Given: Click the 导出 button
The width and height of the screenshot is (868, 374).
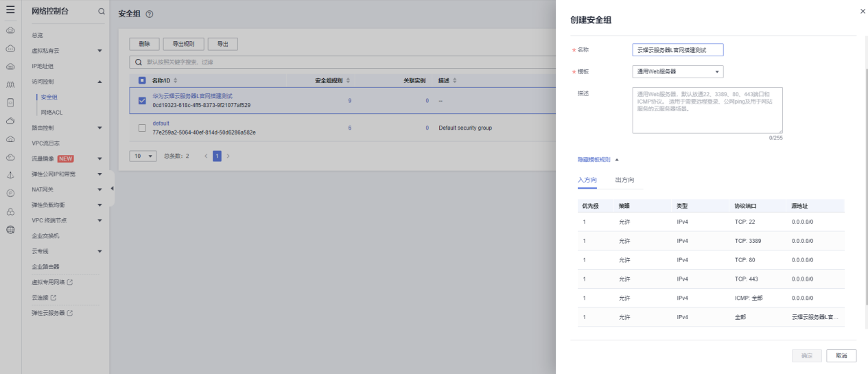Looking at the screenshot, I should point(223,44).
